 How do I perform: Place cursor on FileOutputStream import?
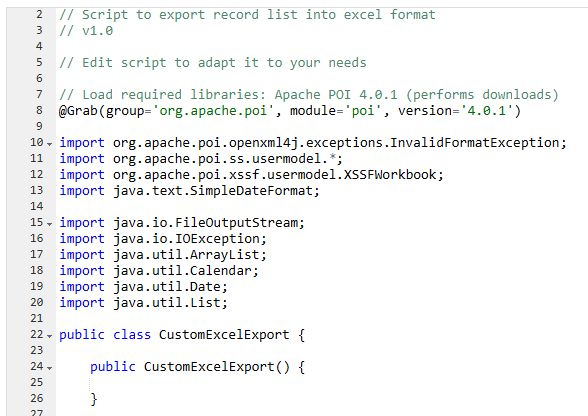point(237,223)
